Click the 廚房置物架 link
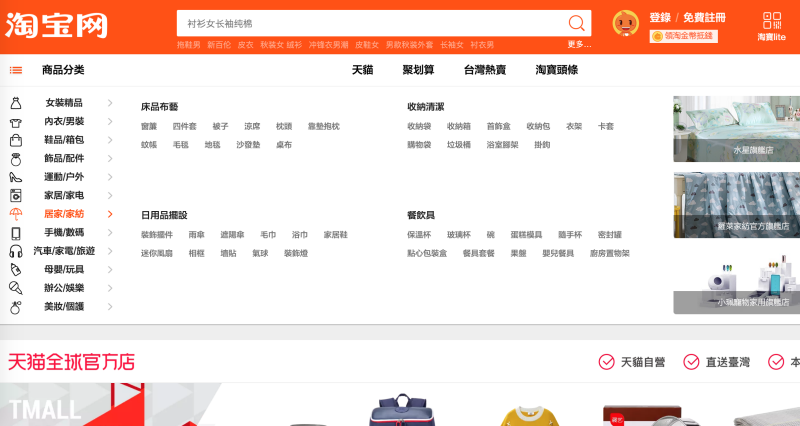 [610, 253]
